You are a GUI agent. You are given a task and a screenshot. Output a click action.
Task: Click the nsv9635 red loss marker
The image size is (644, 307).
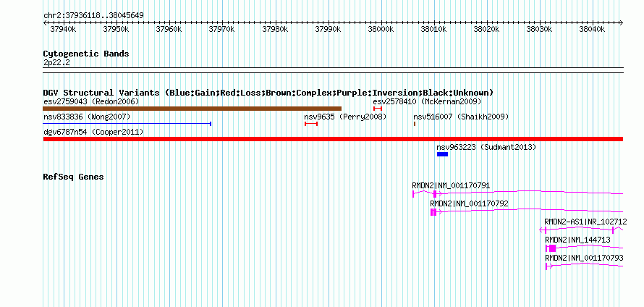(x=311, y=123)
